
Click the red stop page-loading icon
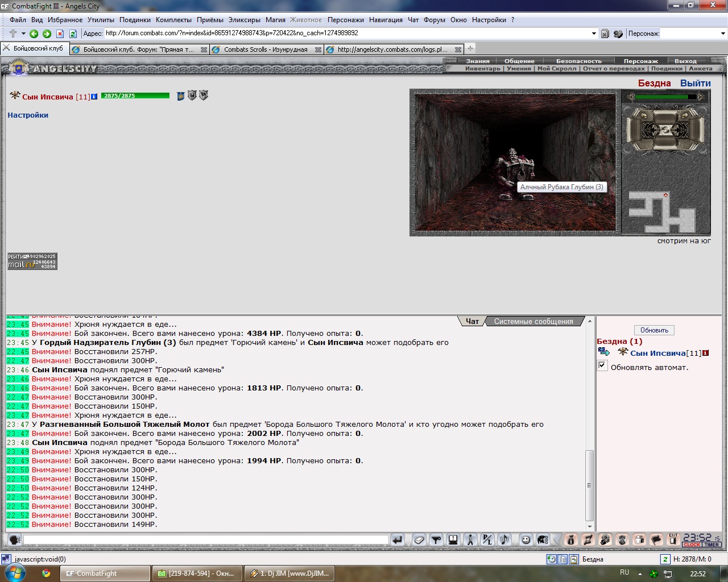(60, 34)
